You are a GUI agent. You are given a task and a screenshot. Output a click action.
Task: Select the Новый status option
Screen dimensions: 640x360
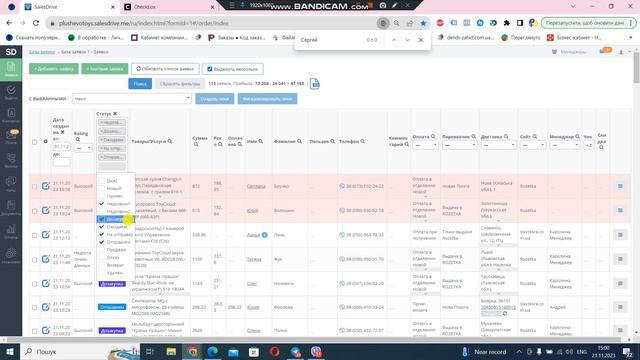click(116, 188)
